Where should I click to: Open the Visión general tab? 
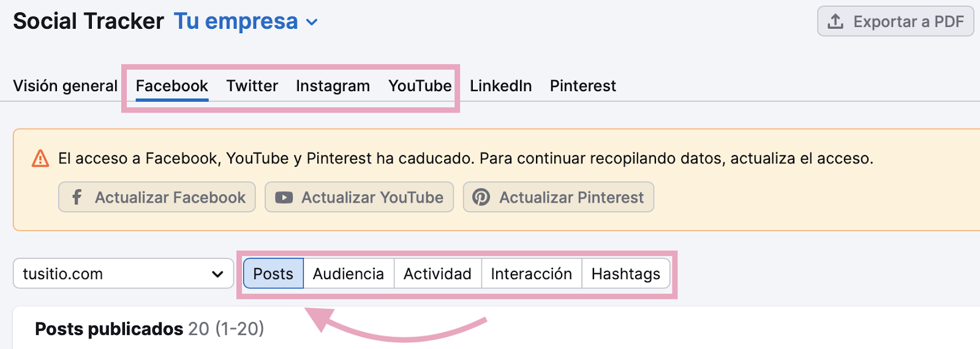coord(66,86)
